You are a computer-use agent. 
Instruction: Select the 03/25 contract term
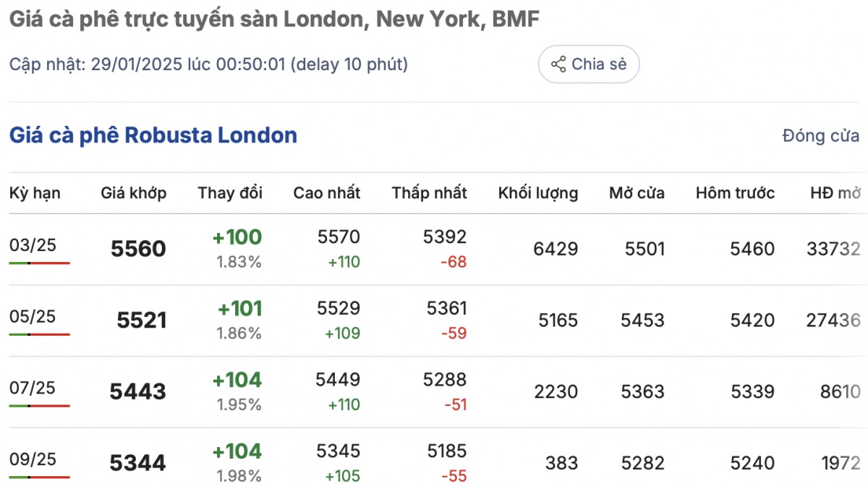pos(33,245)
